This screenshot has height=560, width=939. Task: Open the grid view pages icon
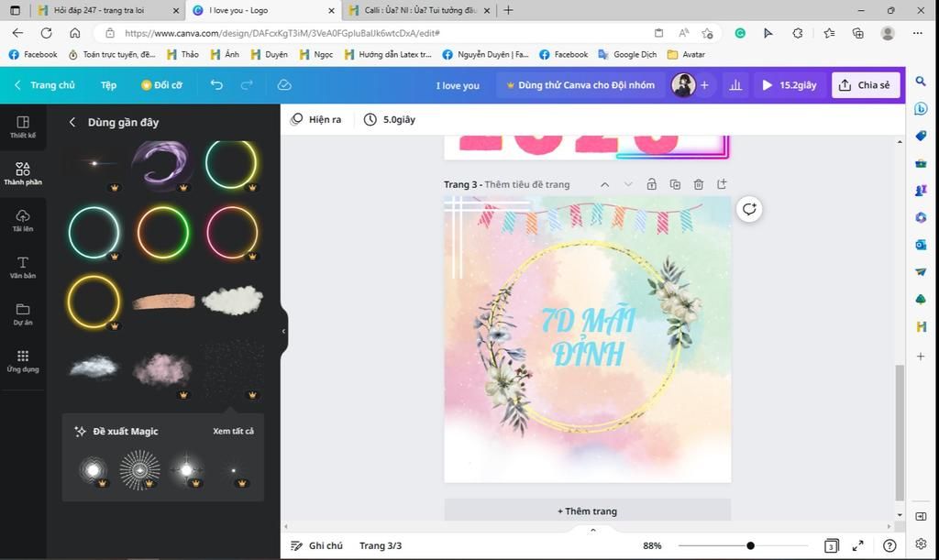(831, 545)
